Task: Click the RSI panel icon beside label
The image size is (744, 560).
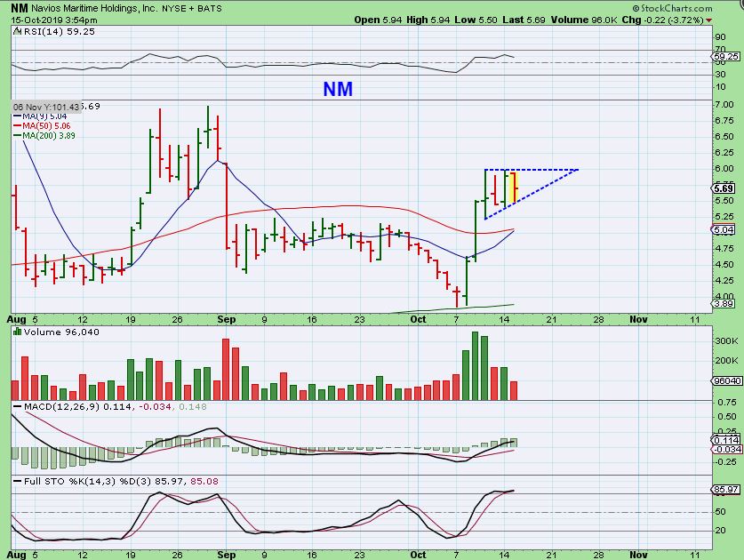Action: pyautogui.click(x=17, y=32)
